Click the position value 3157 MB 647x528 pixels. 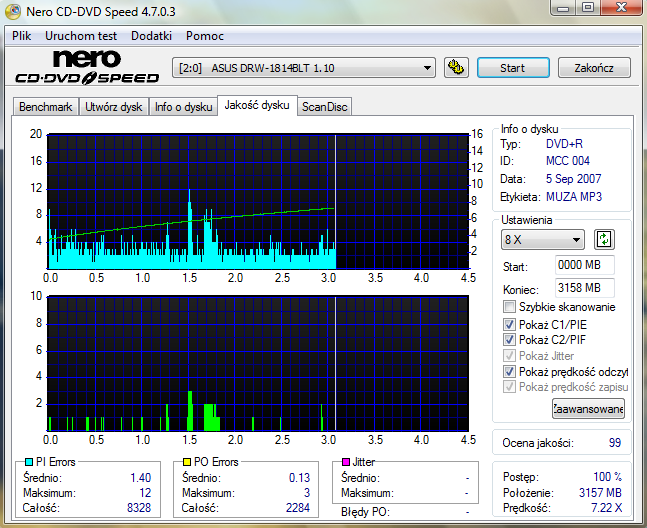(x=600, y=493)
